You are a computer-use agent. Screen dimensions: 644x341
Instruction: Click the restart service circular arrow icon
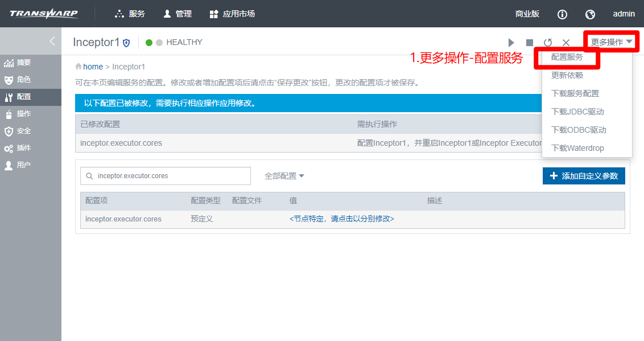[548, 43]
